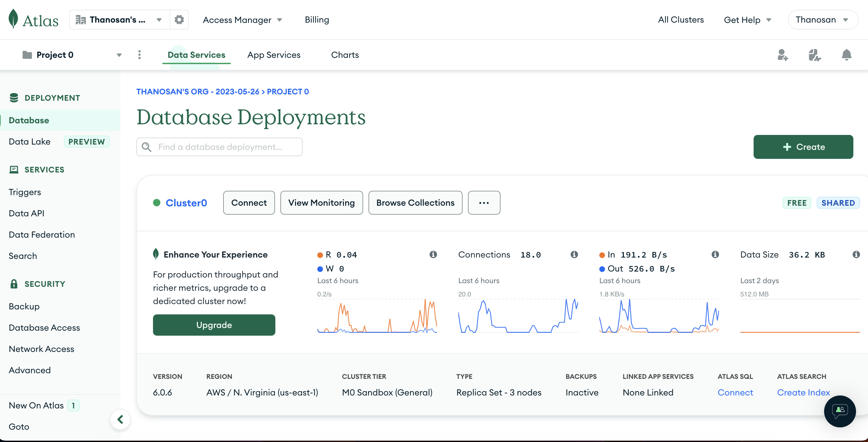Screen dimensions: 868x442
Task: Open Network Access in sidebar
Action: (x=42, y=349)
